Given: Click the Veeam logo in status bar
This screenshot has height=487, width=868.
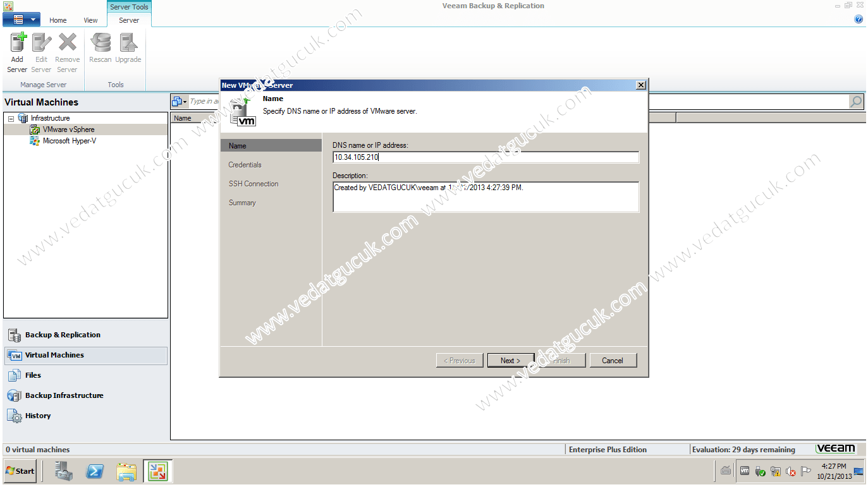Looking at the screenshot, I should [x=836, y=449].
